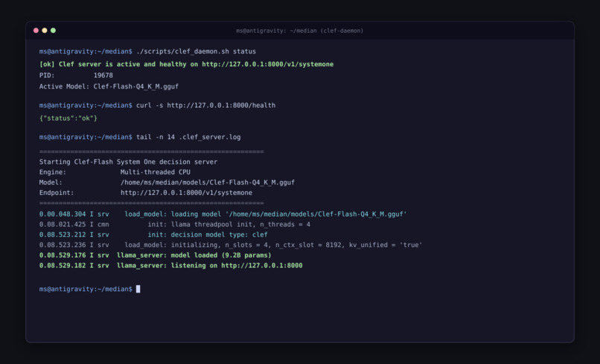This screenshot has width=600, height=364.
Task: Click the 'Active Model: Clef-Flash-Q4_K_M.gguf' line
Action: pos(109,86)
